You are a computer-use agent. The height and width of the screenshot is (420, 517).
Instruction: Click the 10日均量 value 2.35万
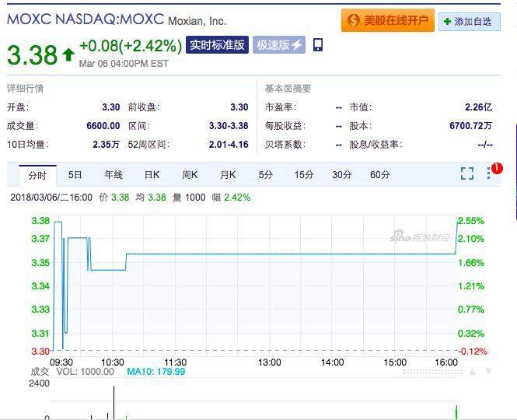coord(107,144)
